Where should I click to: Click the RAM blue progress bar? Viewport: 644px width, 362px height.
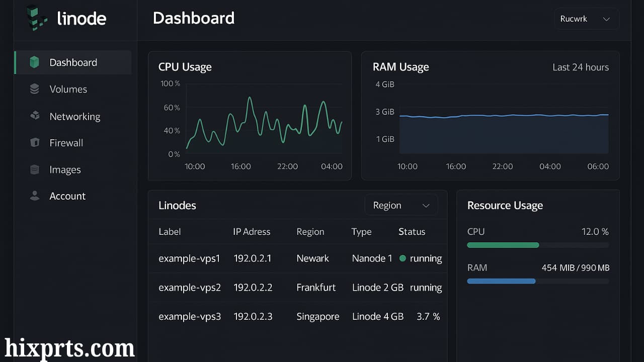[501, 282]
